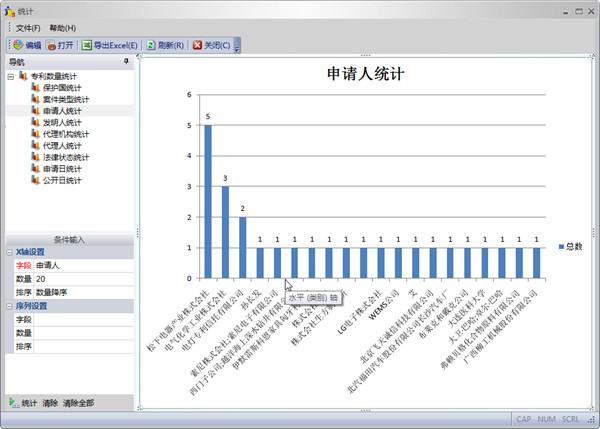600x429 pixels.
Task: Open toolbar overflow options arrow
Action: 237,47
